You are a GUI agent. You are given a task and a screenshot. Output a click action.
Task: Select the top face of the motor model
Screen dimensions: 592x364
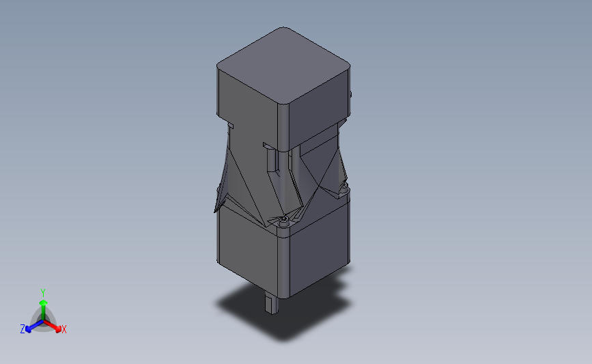(283, 65)
